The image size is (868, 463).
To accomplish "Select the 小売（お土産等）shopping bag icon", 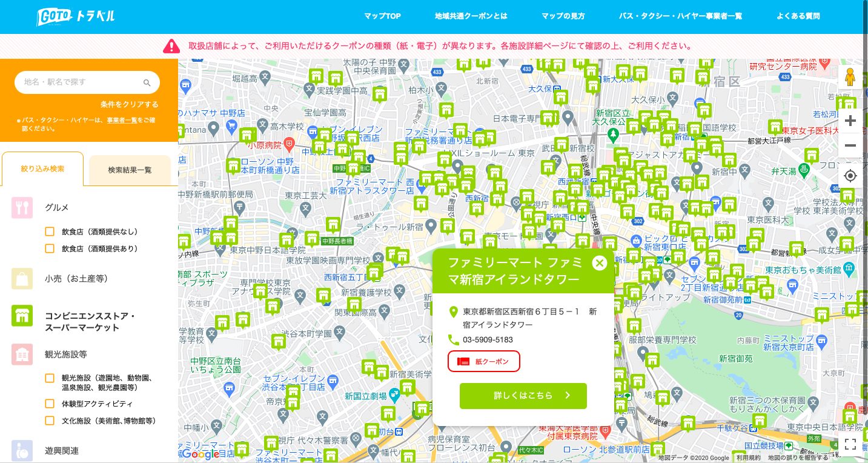I will (22, 279).
